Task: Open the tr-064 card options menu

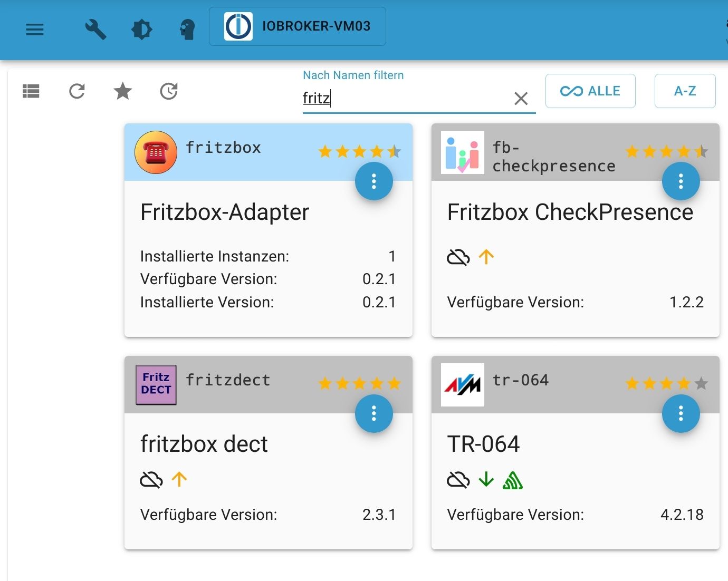Action: [x=681, y=414]
